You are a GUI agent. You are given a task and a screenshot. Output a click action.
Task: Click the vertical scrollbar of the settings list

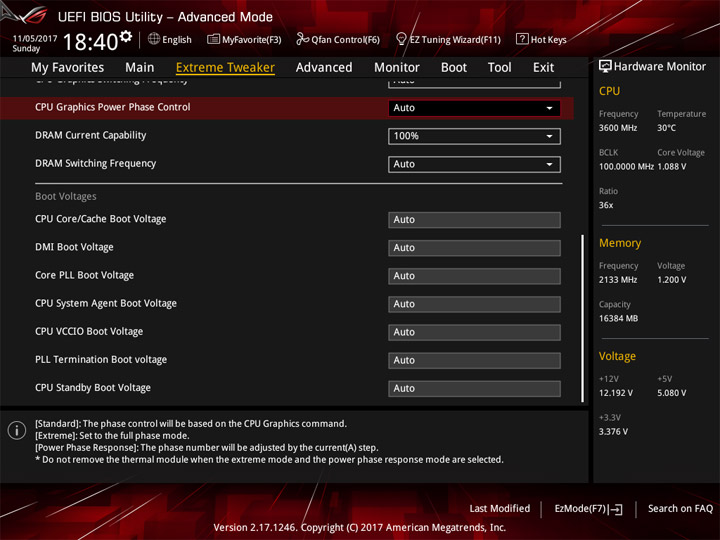[x=582, y=319]
